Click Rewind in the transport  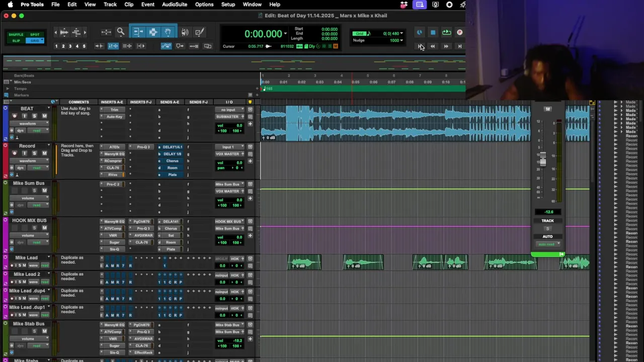pyautogui.click(x=433, y=46)
